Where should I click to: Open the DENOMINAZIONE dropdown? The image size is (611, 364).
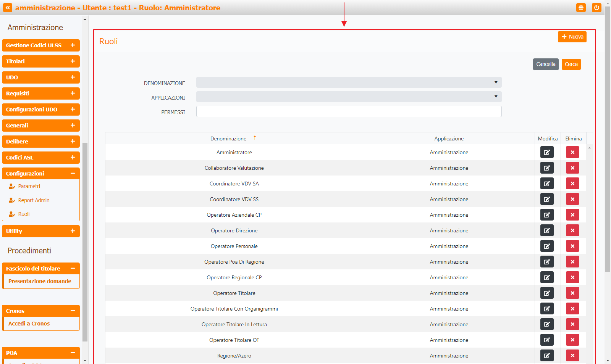(349, 82)
